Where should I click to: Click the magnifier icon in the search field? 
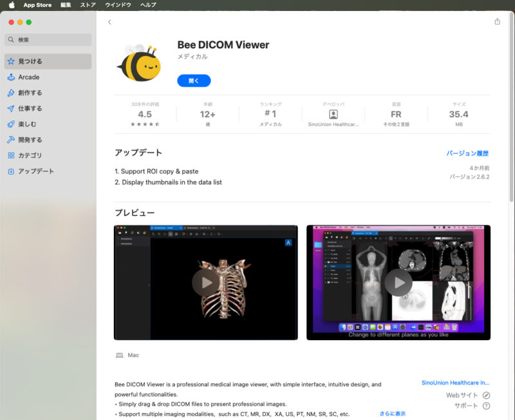point(11,40)
